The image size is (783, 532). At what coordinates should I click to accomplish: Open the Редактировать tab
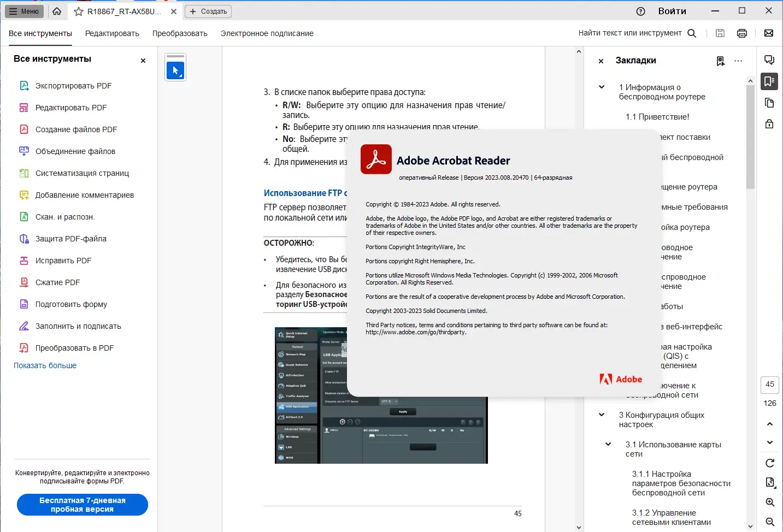(112, 33)
